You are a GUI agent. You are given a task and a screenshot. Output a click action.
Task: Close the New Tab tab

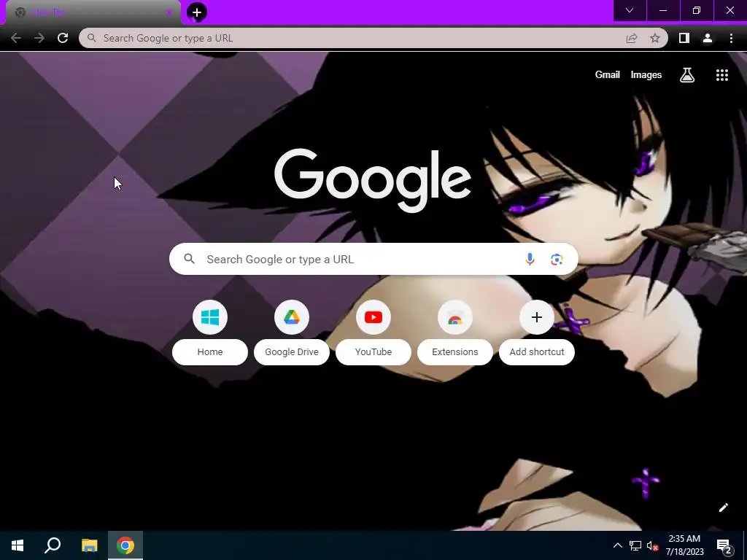click(169, 12)
